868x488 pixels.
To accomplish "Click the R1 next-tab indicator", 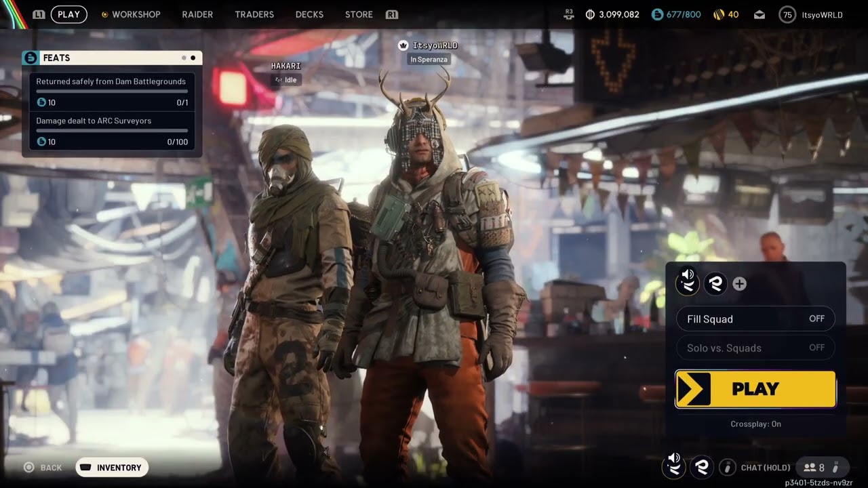I will pyautogui.click(x=391, y=14).
